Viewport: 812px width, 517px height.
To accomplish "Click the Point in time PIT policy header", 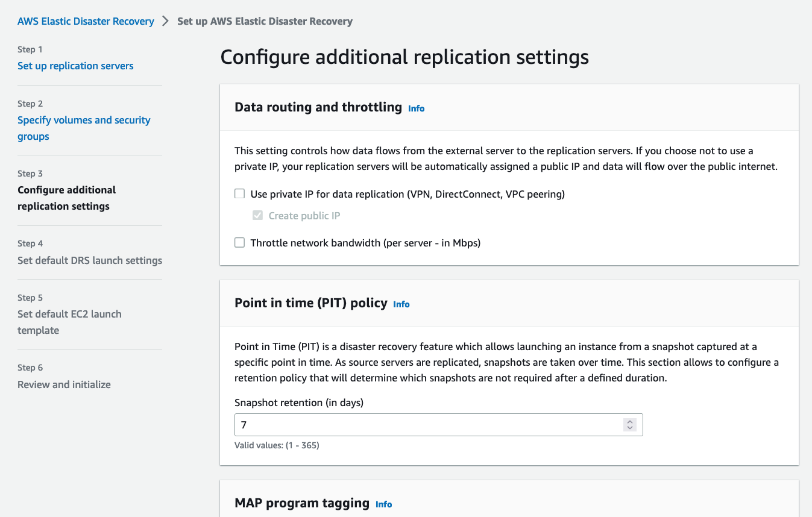I will coord(310,303).
